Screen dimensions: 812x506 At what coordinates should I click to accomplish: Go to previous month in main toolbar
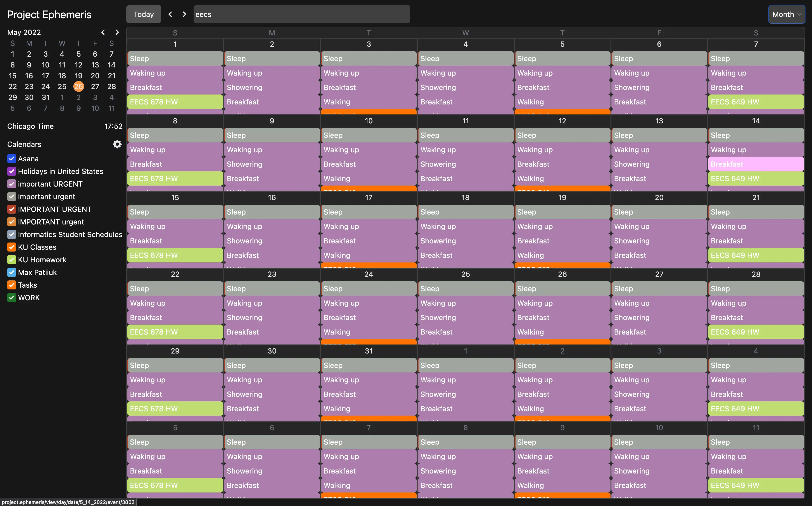(x=170, y=14)
